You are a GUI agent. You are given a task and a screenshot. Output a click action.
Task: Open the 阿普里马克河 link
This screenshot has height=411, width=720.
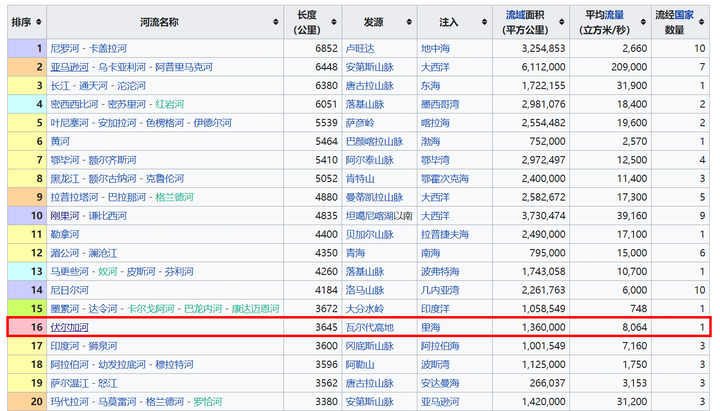[184, 67]
